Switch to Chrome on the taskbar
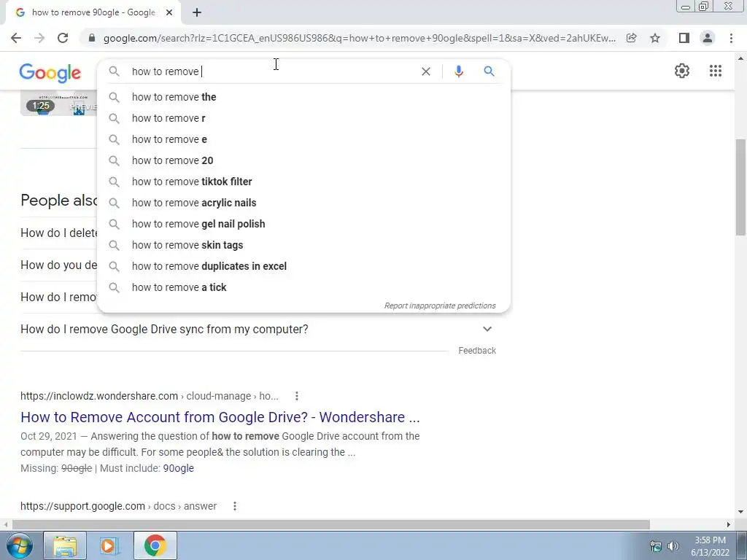The image size is (747, 560). point(155,545)
